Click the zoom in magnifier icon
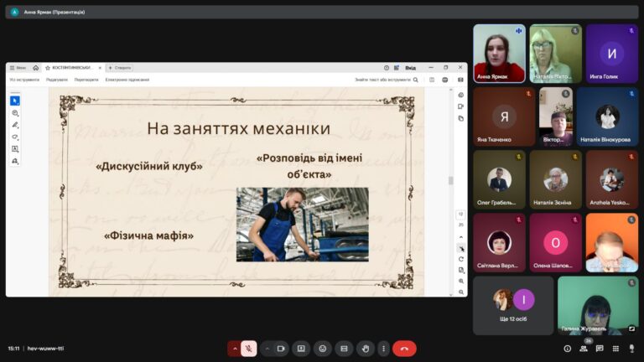Image resolution: width=644 pixels, height=362 pixels. coord(461,282)
